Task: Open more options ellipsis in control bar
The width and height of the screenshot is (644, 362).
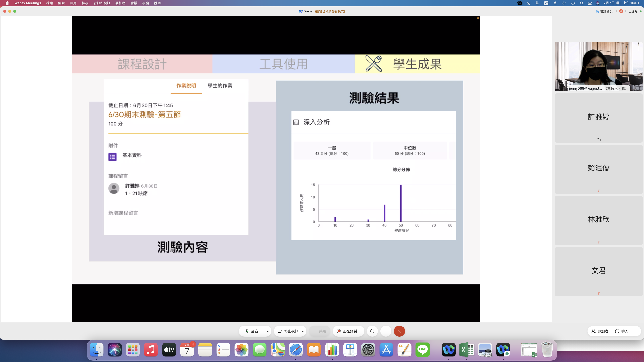Action: pyautogui.click(x=386, y=331)
